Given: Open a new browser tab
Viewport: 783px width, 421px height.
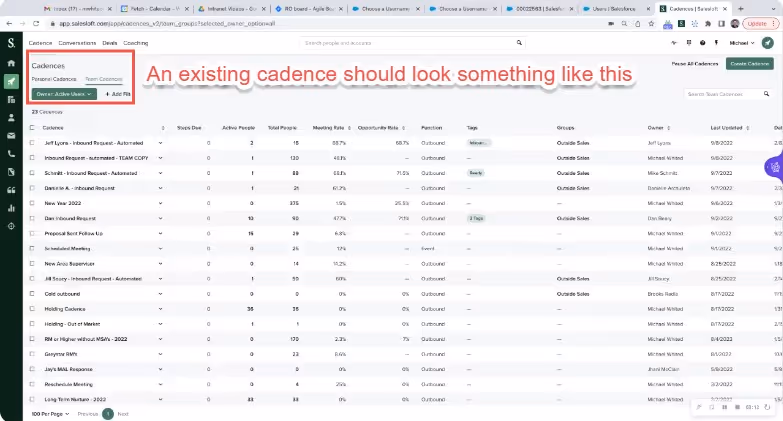Looking at the screenshot, I should coord(740,8).
